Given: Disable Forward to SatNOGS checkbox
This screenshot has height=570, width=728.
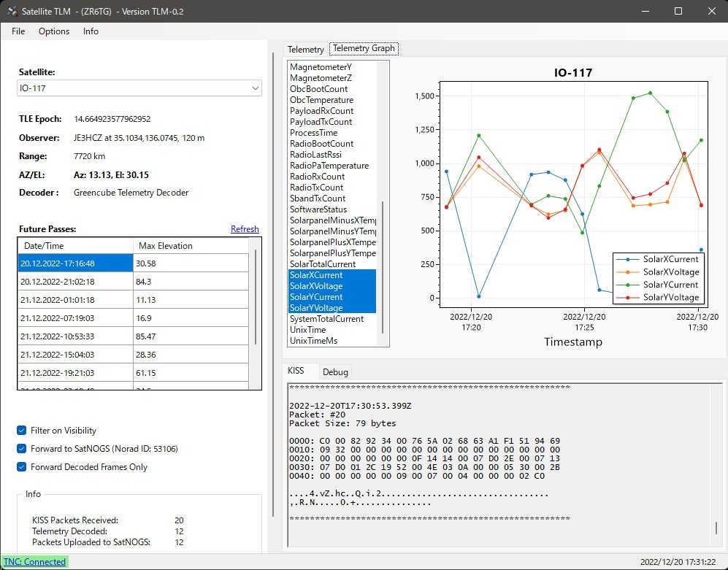Looking at the screenshot, I should [x=23, y=449].
